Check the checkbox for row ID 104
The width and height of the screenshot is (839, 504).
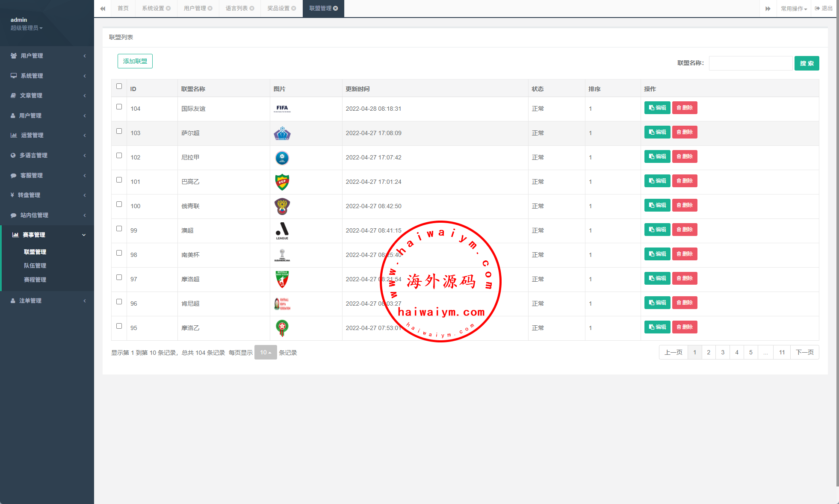pos(119,107)
